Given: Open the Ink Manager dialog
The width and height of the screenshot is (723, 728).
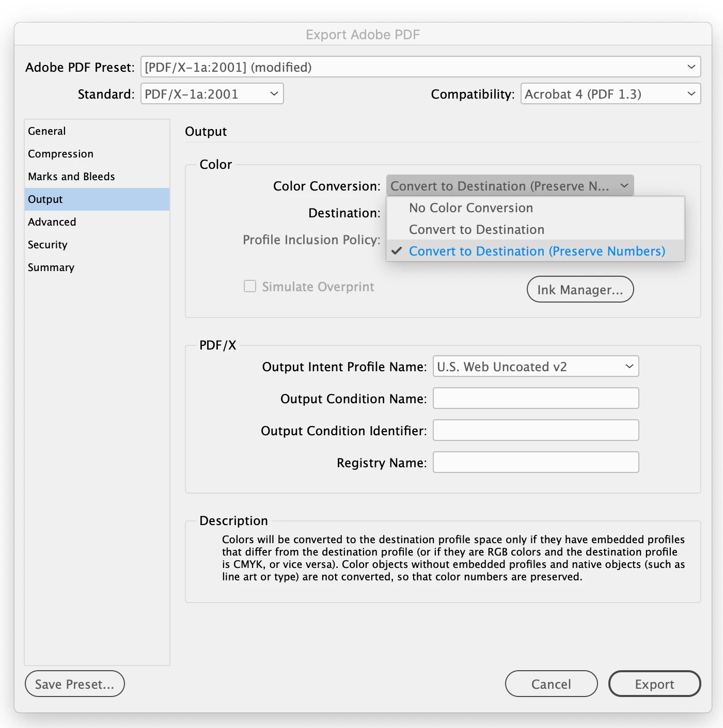Looking at the screenshot, I should coord(580,290).
